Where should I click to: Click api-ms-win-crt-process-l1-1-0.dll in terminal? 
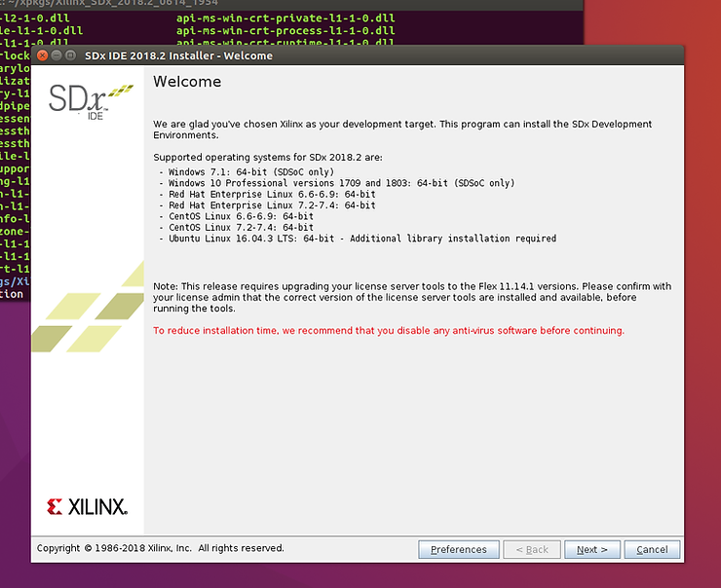(285, 31)
